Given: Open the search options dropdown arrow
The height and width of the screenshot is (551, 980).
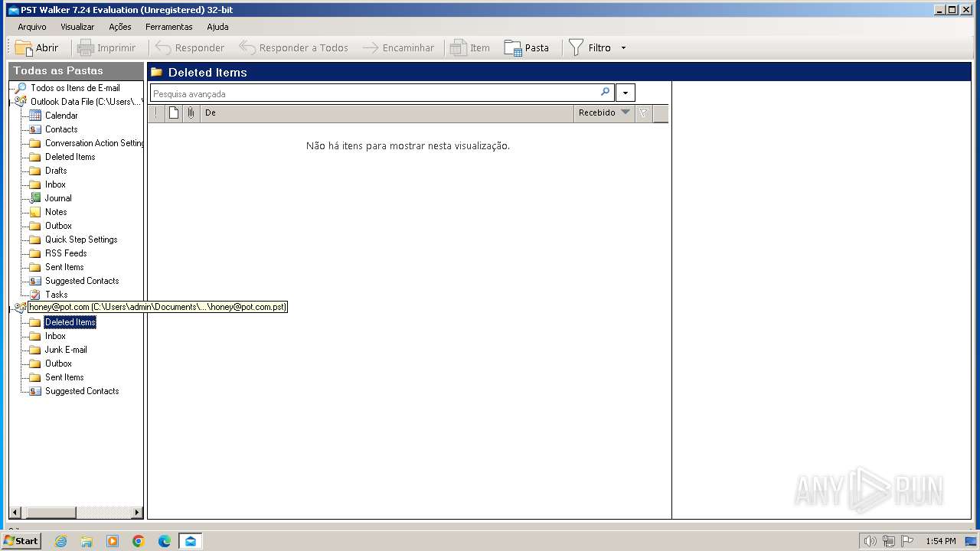Looking at the screenshot, I should tap(626, 93).
